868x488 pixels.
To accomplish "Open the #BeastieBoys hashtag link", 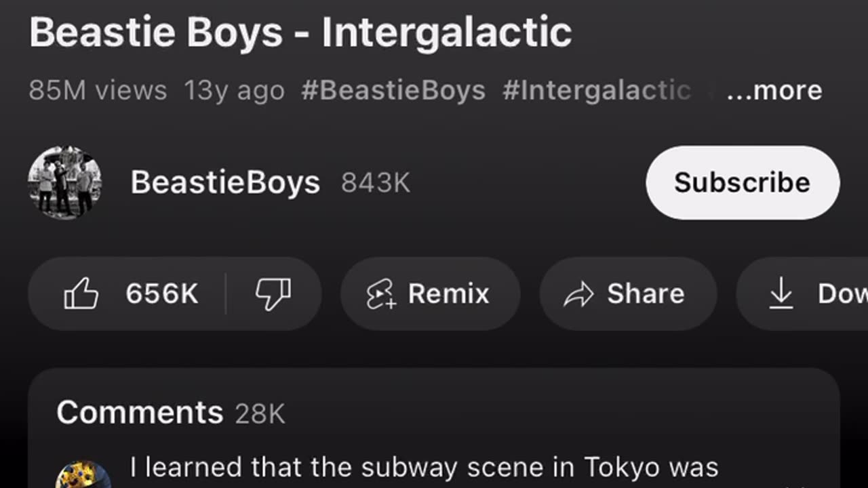I will (x=393, y=90).
